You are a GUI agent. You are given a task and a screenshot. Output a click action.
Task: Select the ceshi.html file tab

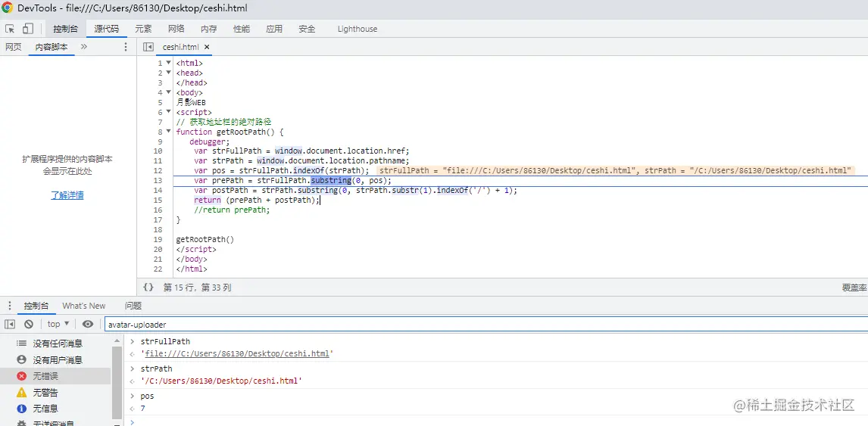click(x=180, y=47)
